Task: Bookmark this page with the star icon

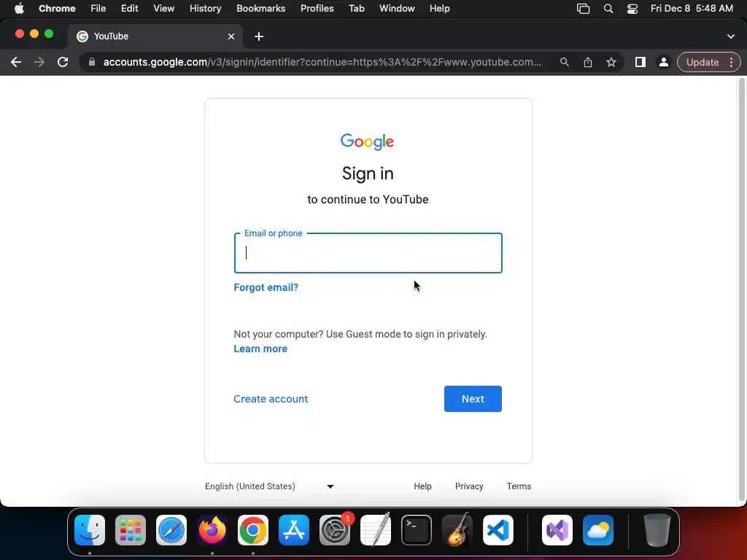Action: (611, 63)
